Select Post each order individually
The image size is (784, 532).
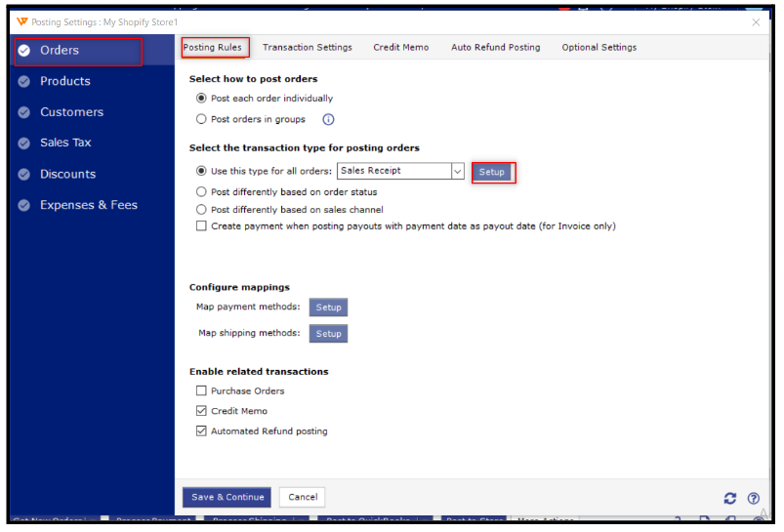pyautogui.click(x=201, y=98)
